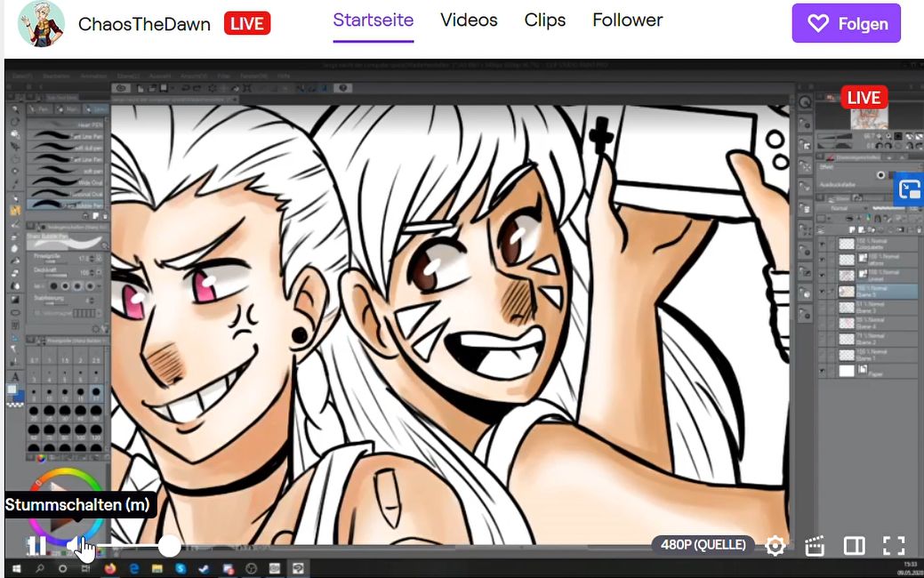Click the Undo arrow in the command bar
The height and width of the screenshot is (578, 924).
click(x=185, y=88)
